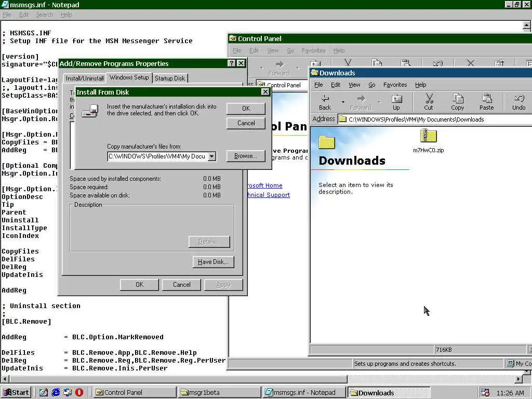Click the Up folder icon in Downloads
This screenshot has width=532, height=399.
pyautogui.click(x=396, y=102)
